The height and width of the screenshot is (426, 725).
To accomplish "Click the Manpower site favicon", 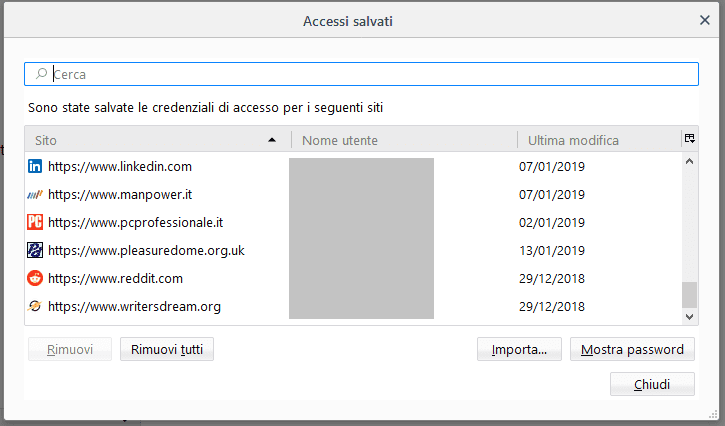I will pos(35,195).
